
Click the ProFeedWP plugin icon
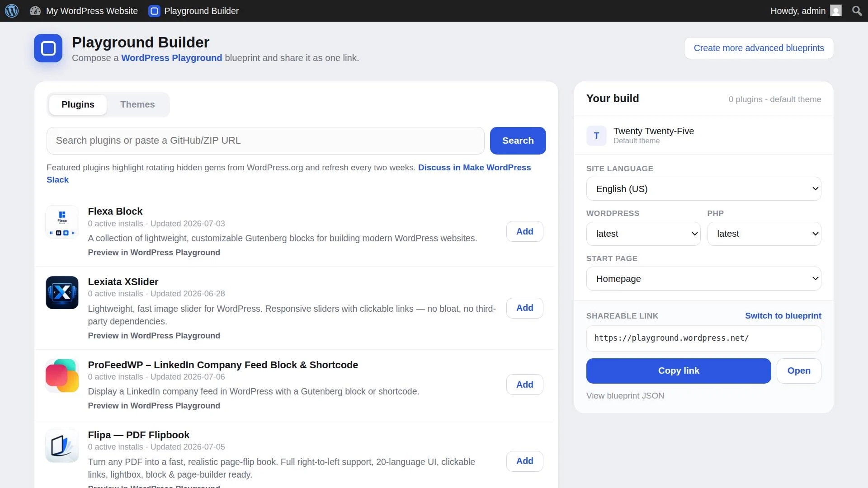coord(62,376)
